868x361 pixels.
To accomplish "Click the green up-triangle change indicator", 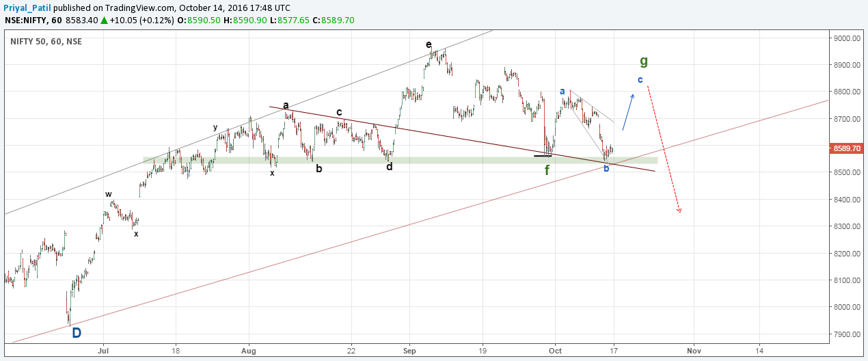I will point(104,21).
